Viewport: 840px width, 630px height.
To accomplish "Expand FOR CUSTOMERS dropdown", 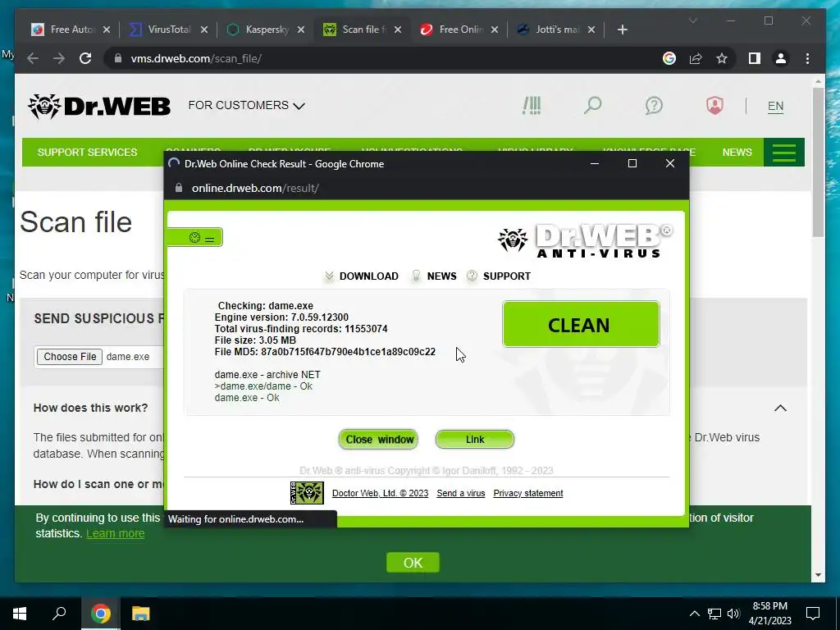I will click(246, 106).
